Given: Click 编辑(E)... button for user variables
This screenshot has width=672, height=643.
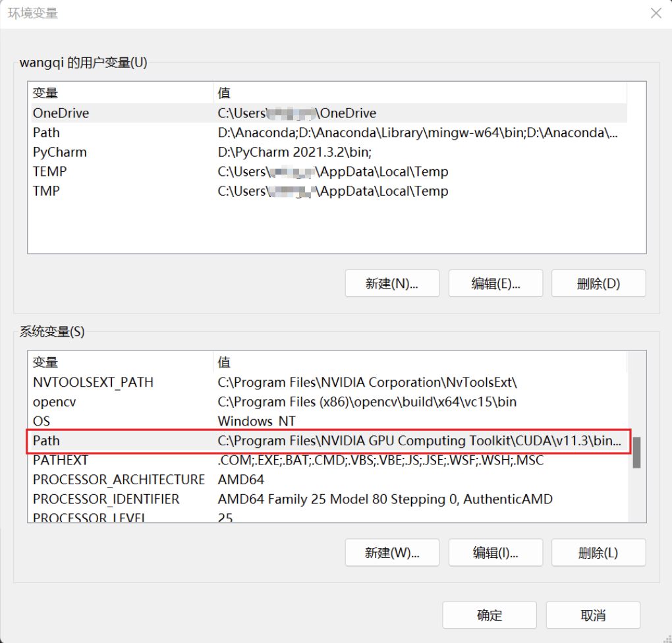Looking at the screenshot, I should click(495, 283).
